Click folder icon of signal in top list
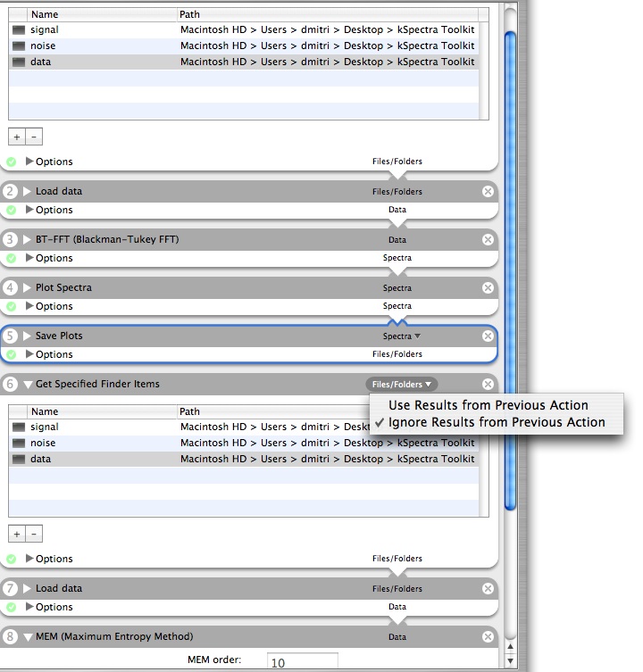 (19, 30)
